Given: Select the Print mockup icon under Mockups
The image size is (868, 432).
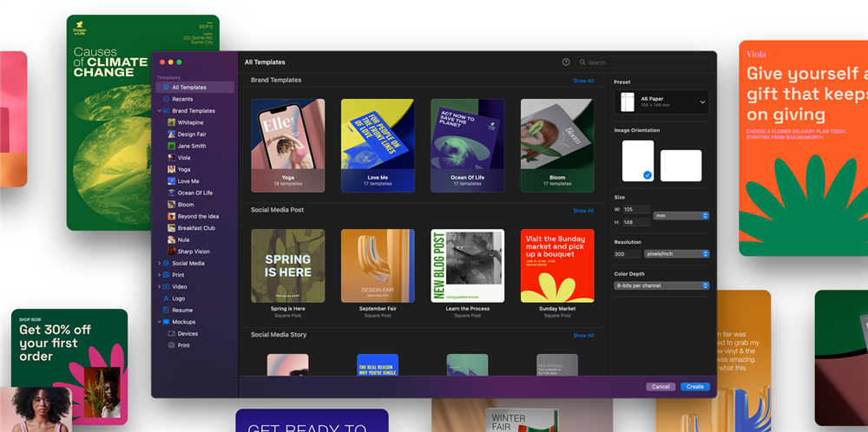Looking at the screenshot, I should tap(172, 345).
